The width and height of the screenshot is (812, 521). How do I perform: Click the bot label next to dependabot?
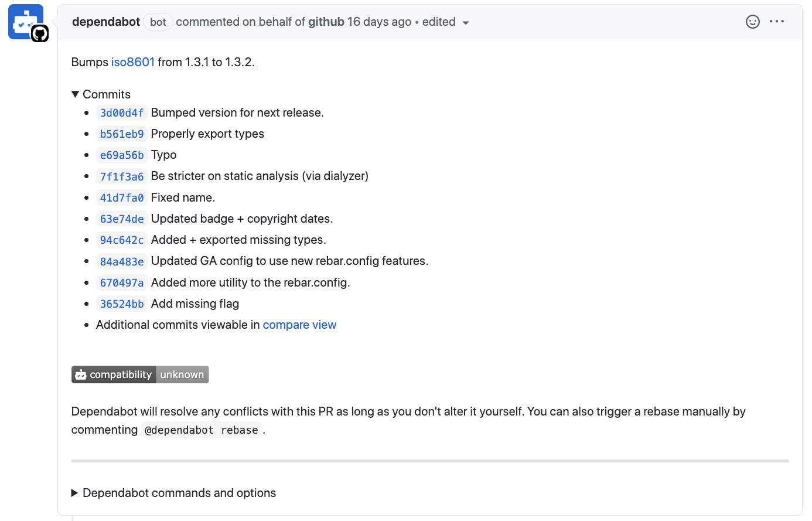[157, 22]
